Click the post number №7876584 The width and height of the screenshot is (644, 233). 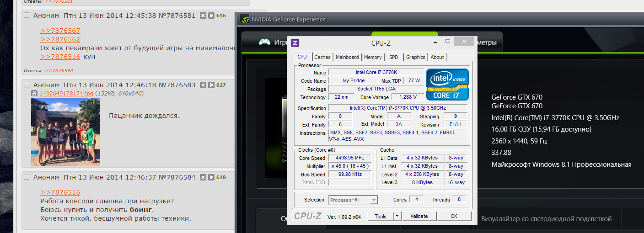point(177,177)
